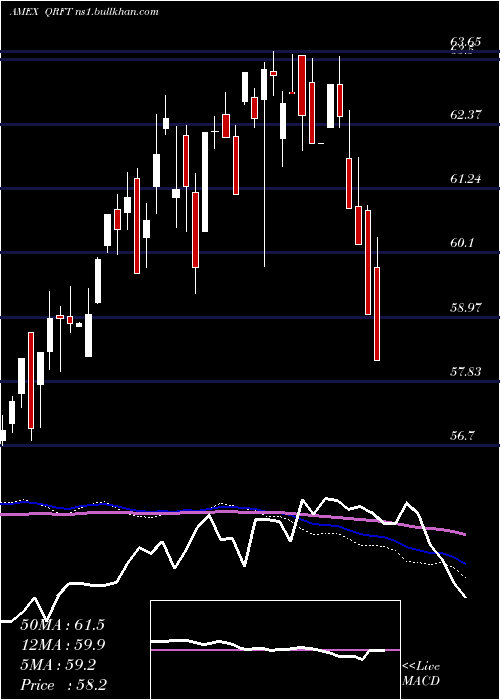Click the 50MA : 61.5 readout
The image size is (500, 700).
click(62, 625)
